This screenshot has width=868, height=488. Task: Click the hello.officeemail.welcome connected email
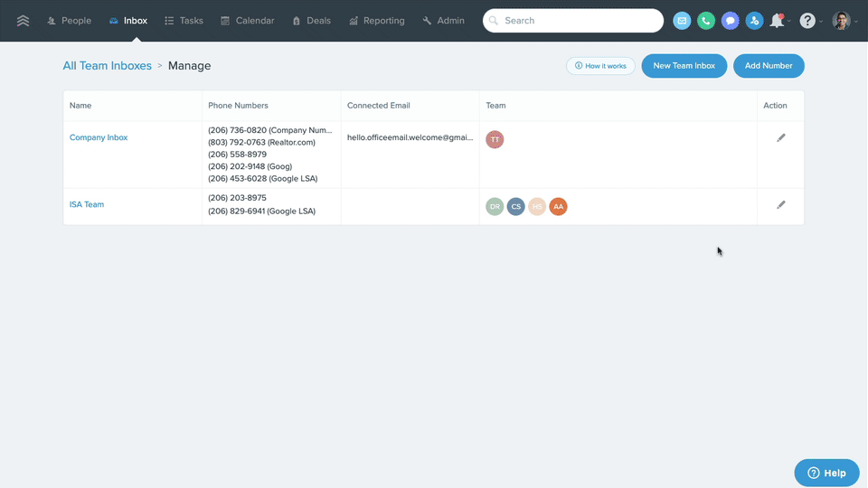point(410,137)
